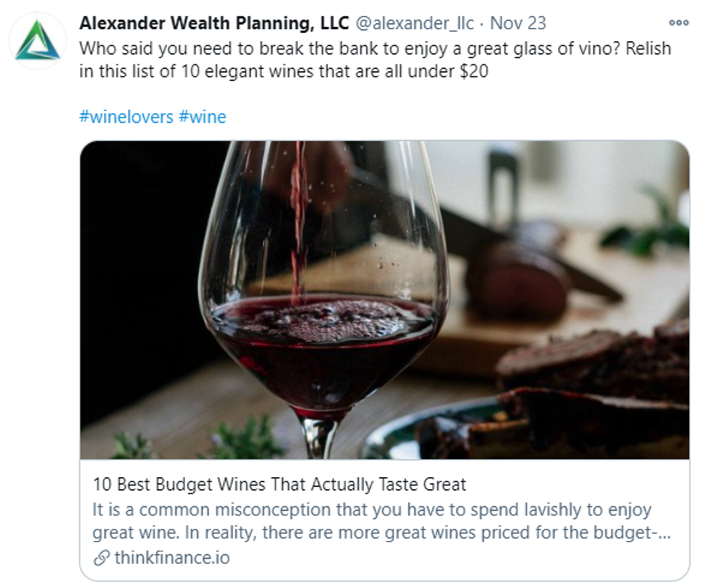The height and width of the screenshot is (588, 707).
Task: Follow the #winelovers hashtag
Action: 126,117
